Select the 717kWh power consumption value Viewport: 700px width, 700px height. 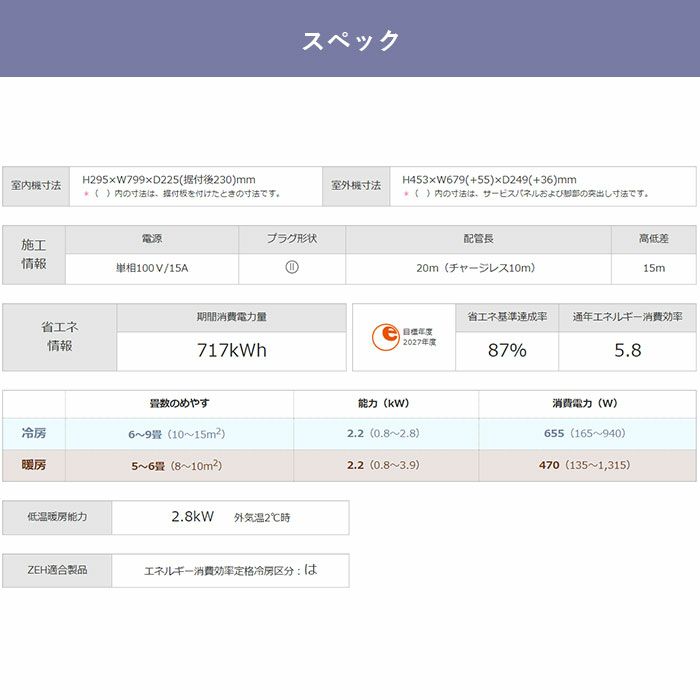pyautogui.click(x=231, y=351)
